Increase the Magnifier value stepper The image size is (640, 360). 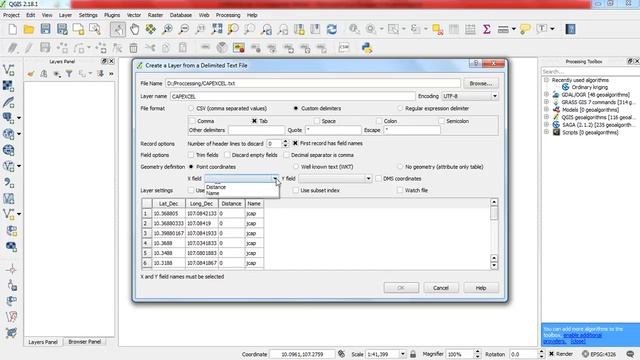477,352
